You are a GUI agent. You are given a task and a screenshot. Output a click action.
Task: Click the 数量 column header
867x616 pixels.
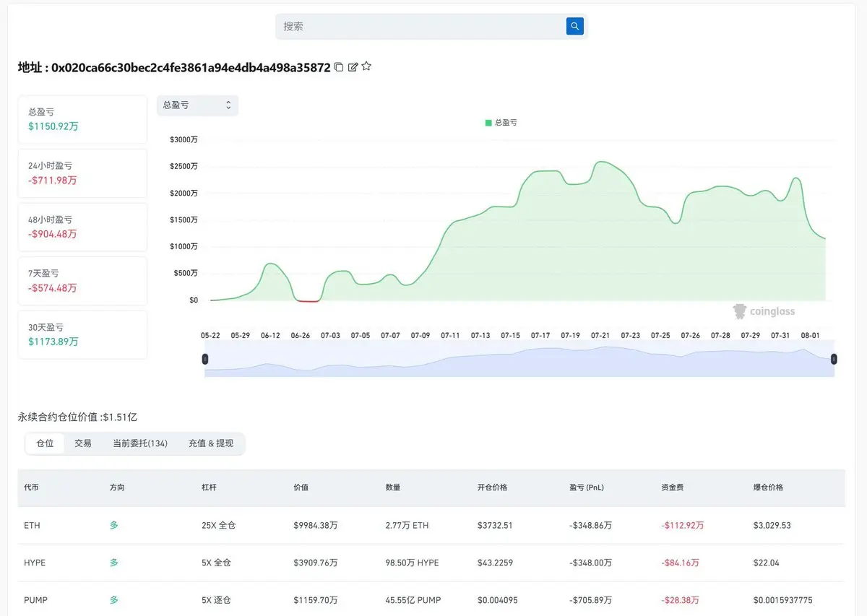(x=393, y=487)
